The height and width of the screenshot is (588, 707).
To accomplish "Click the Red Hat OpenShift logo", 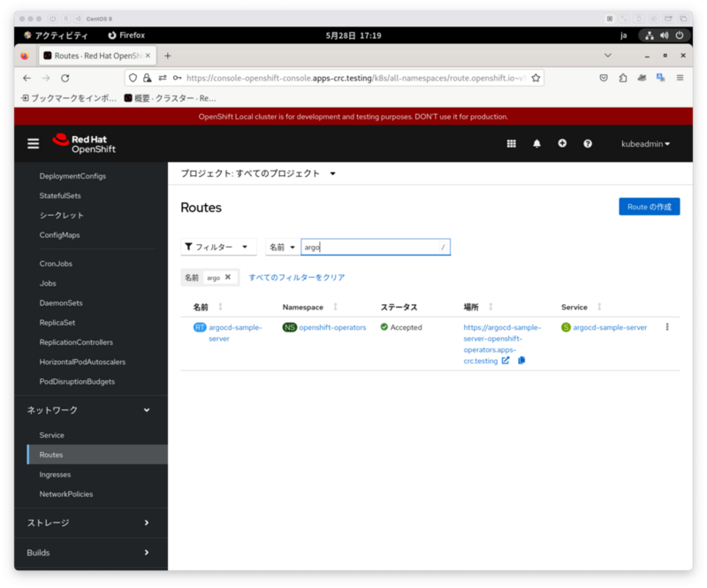I will tap(84, 143).
